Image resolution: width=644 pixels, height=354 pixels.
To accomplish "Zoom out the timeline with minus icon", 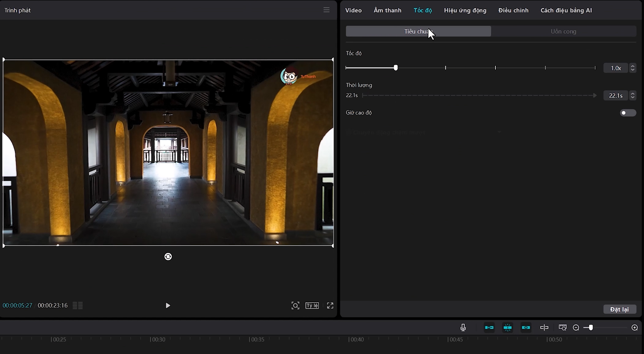I will (576, 328).
